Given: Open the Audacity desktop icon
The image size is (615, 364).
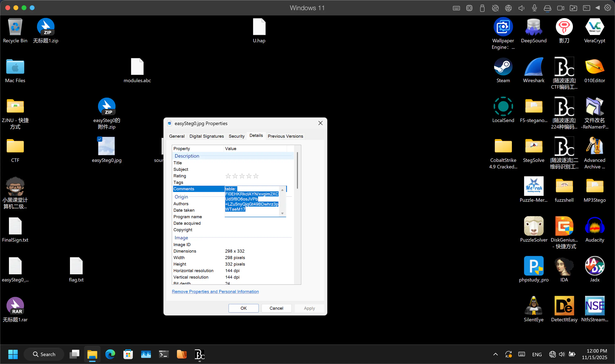Looking at the screenshot, I should (594, 226).
